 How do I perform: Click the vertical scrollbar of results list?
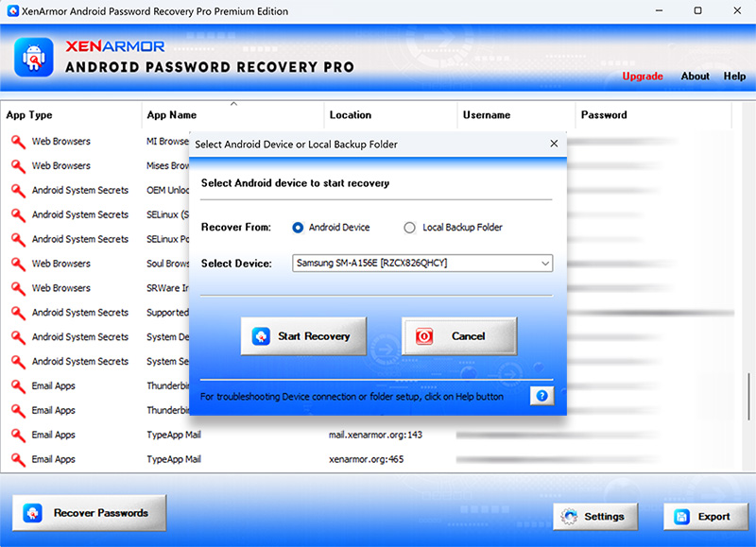pos(749,397)
